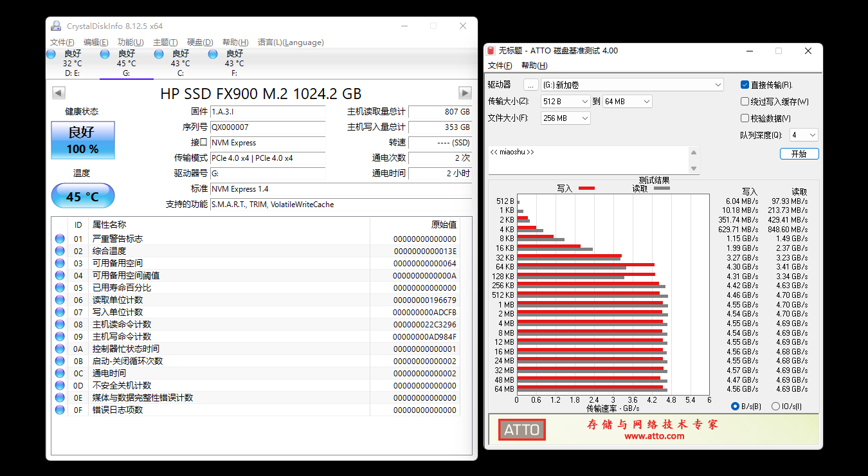868x476 pixels.
Task: Click status orb for attribute 02 综合温度
Action: pyautogui.click(x=60, y=251)
